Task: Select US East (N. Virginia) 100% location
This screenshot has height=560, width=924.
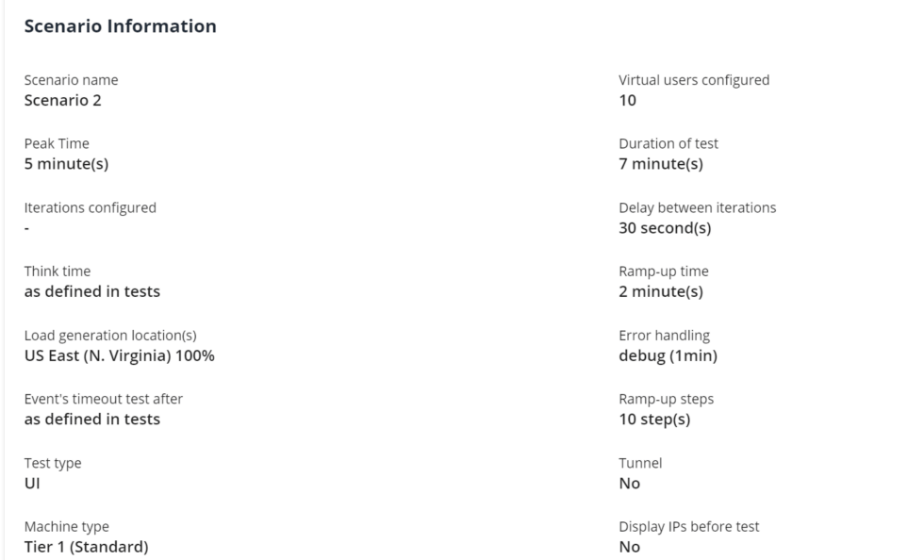Action: point(119,355)
